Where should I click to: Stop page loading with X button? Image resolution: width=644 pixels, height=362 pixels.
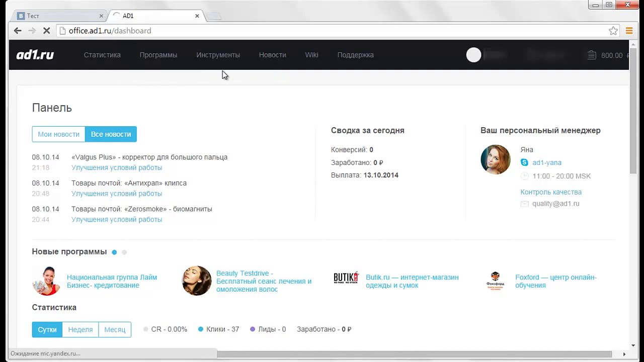pyautogui.click(x=46, y=31)
